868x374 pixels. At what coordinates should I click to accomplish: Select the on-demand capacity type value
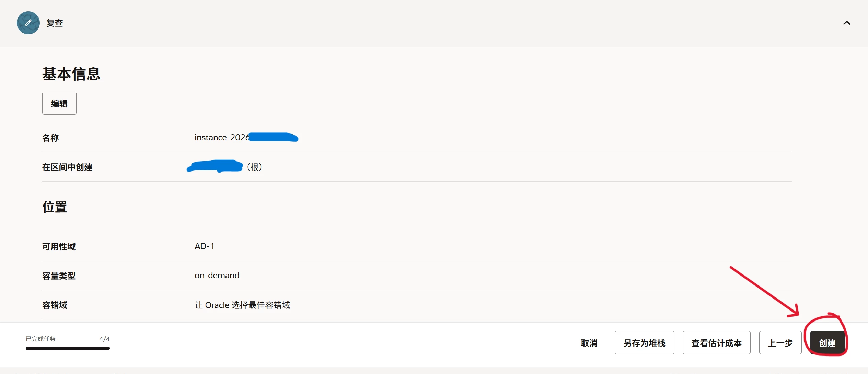217,275
